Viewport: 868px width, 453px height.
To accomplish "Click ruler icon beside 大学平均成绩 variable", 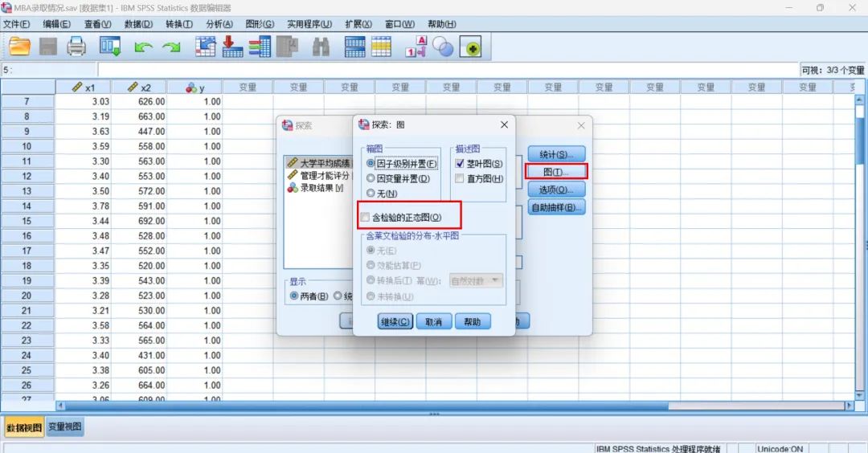I will click(293, 162).
